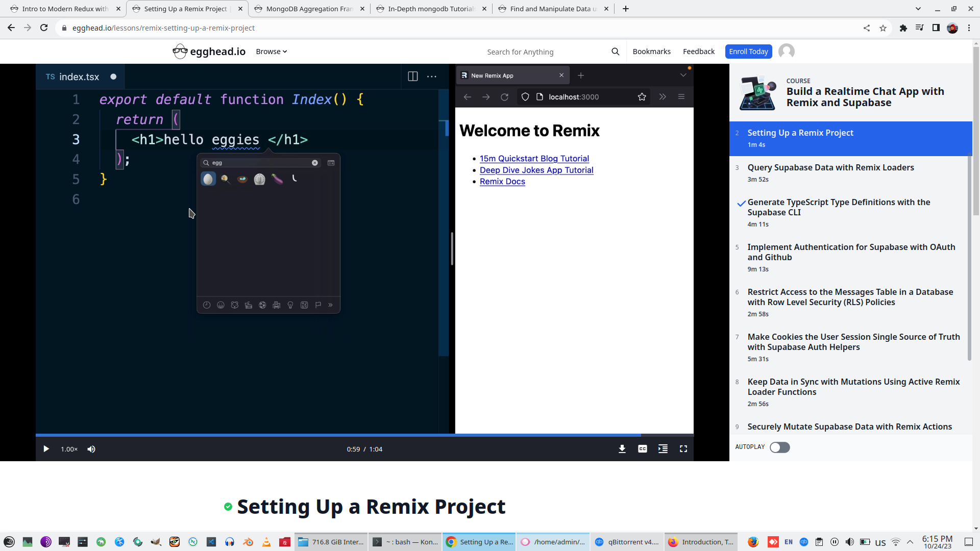Toggle theater mode in video player
This screenshot has width=980, height=551.
coord(663,449)
